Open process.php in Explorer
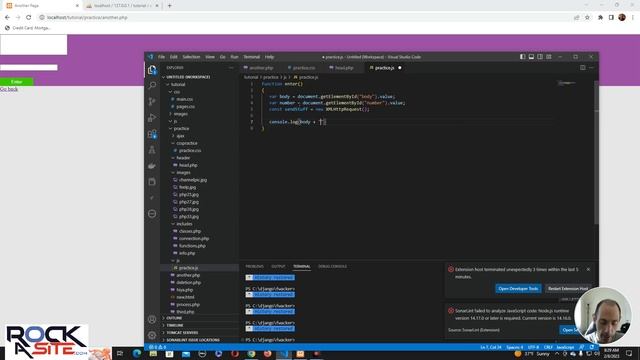The height and width of the screenshot is (360, 640). 188,304
